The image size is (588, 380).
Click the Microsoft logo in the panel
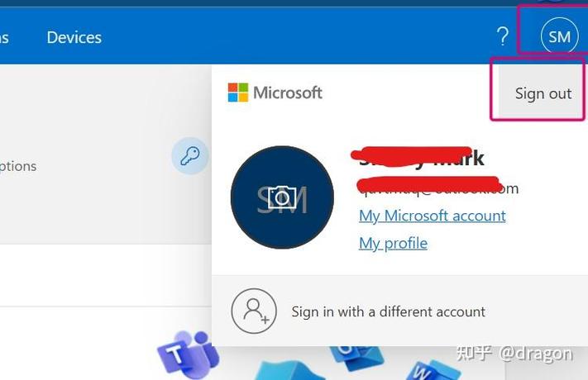[275, 93]
